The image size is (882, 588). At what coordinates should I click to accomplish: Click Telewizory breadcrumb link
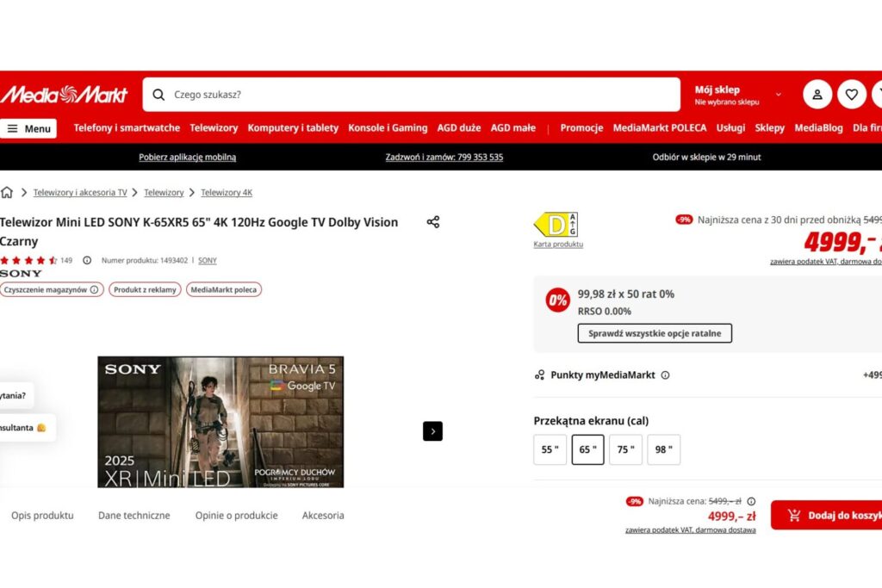click(x=164, y=192)
